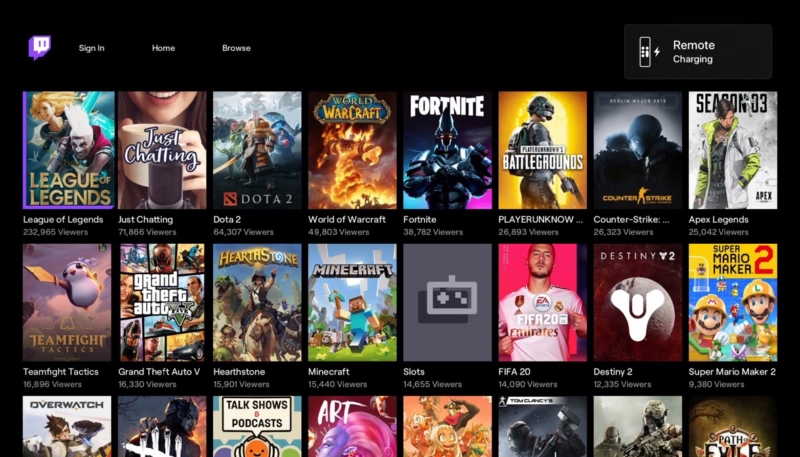Click the Dota 2 title label

click(x=227, y=220)
